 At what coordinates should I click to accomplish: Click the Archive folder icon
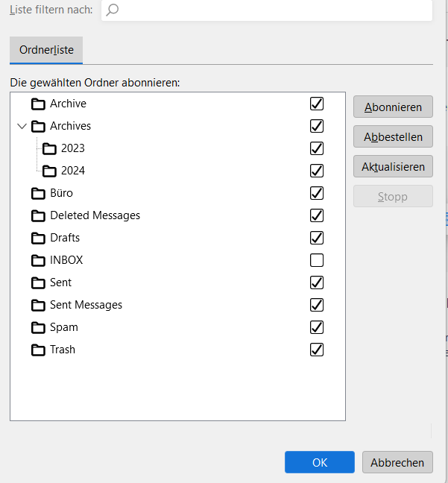[x=39, y=104]
